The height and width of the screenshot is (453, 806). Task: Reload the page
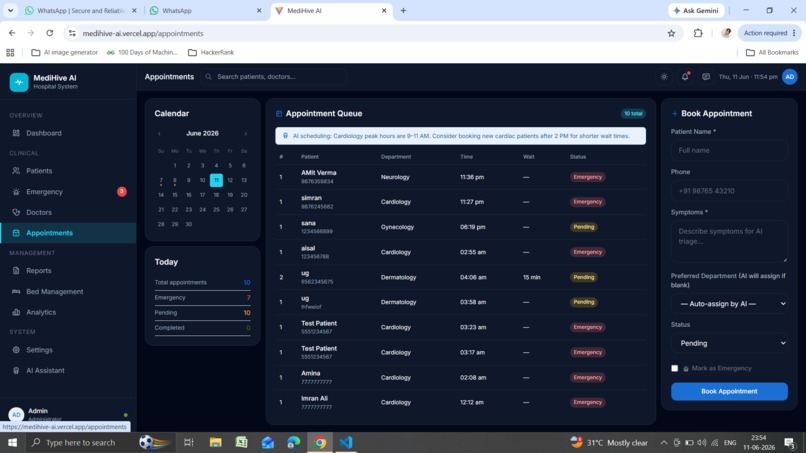(50, 33)
